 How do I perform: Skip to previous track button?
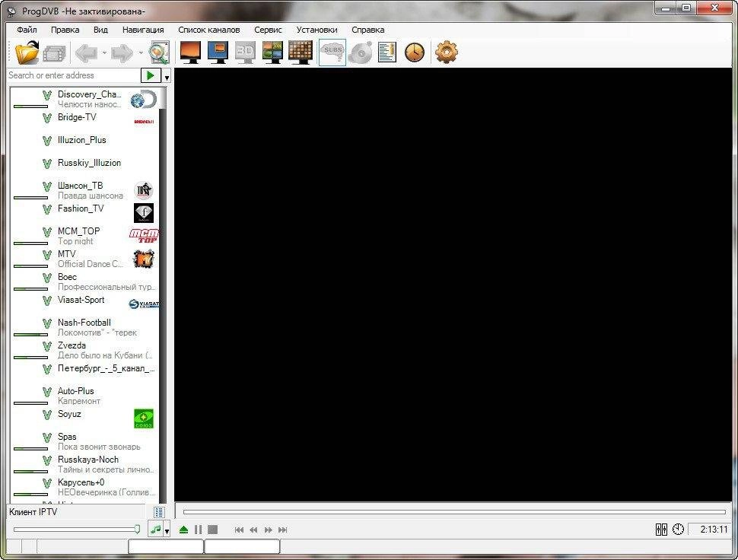click(239, 530)
